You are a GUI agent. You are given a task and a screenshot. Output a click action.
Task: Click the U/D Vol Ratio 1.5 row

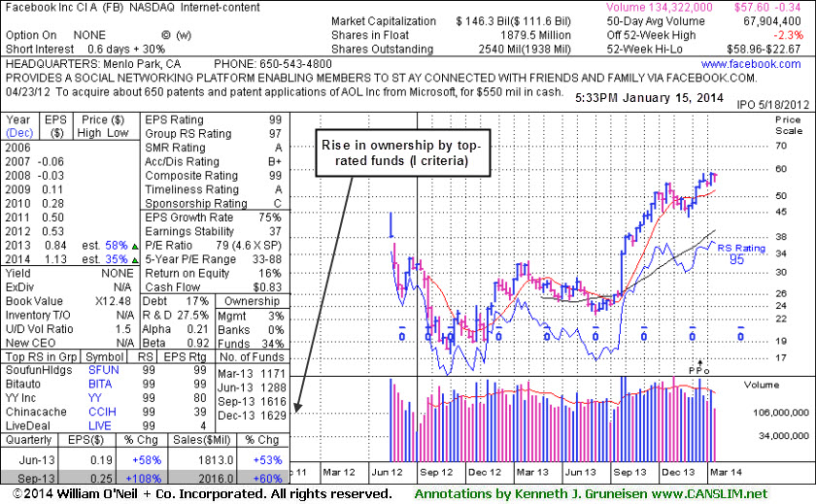point(68,329)
